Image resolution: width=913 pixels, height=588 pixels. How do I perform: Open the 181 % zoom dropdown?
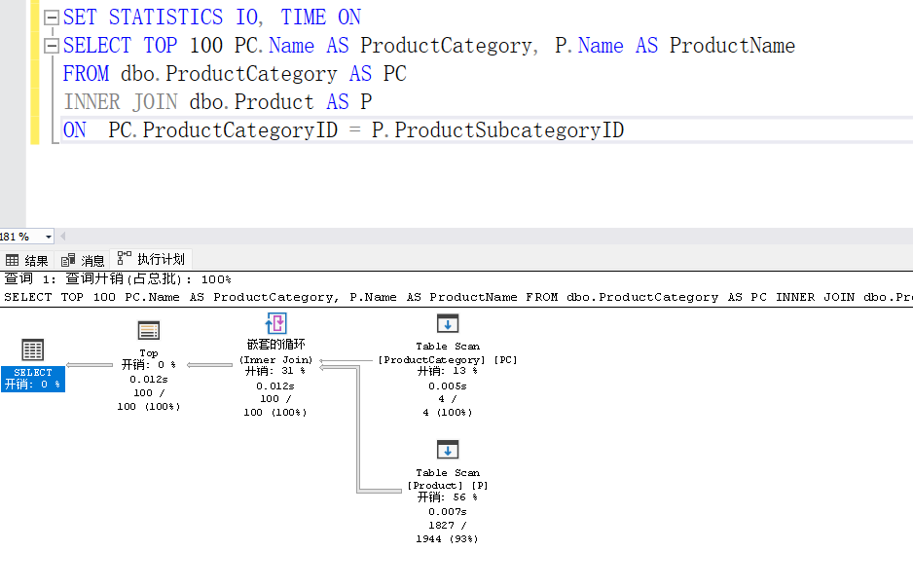click(49, 237)
